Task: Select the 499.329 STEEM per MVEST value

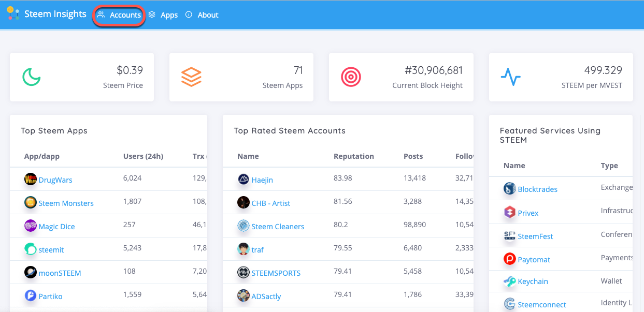Action: pyautogui.click(x=603, y=70)
